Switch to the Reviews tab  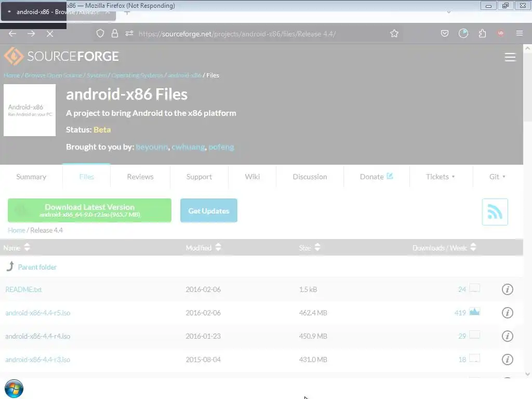tap(140, 177)
